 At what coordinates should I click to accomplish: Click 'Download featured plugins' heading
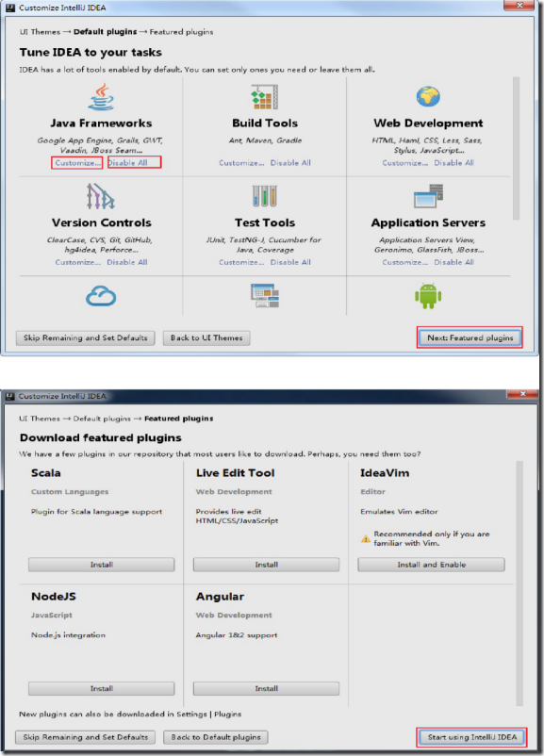tap(100, 437)
